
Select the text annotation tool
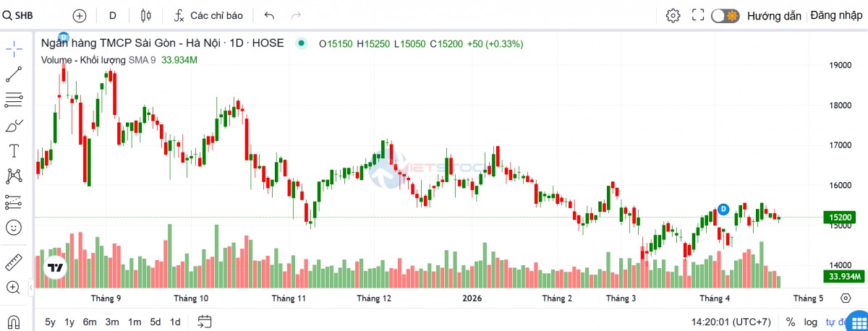tap(14, 150)
